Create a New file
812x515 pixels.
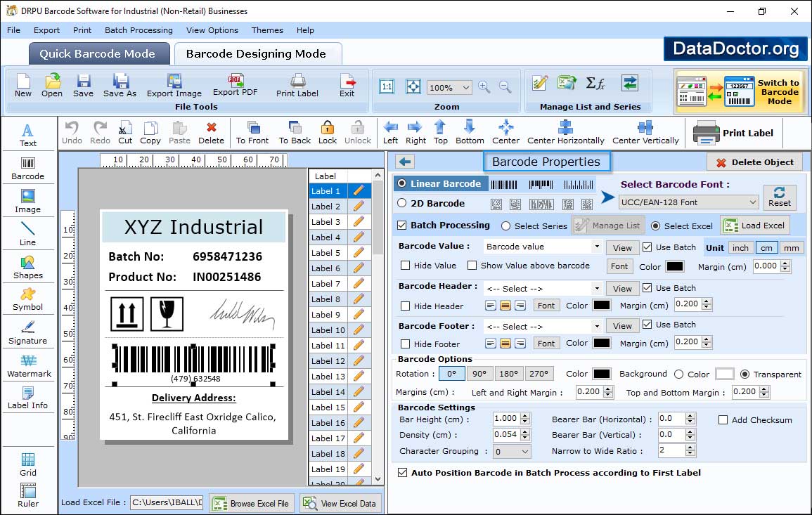(23, 86)
